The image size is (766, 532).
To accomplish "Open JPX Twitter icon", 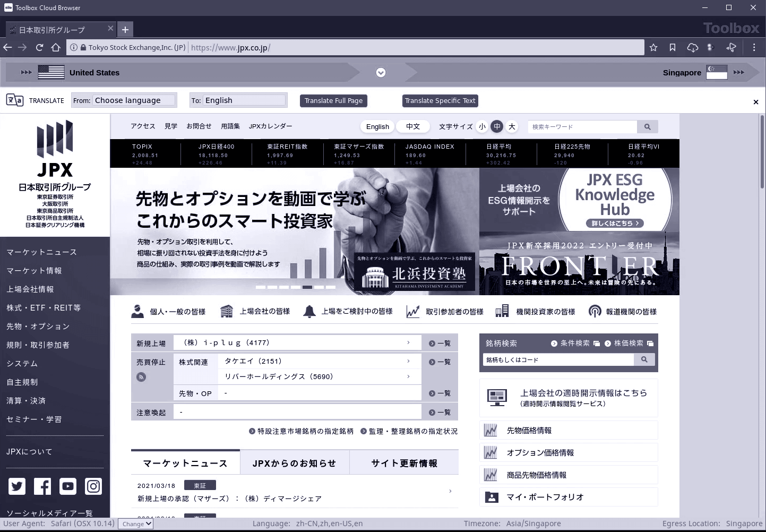I will 17,486.
